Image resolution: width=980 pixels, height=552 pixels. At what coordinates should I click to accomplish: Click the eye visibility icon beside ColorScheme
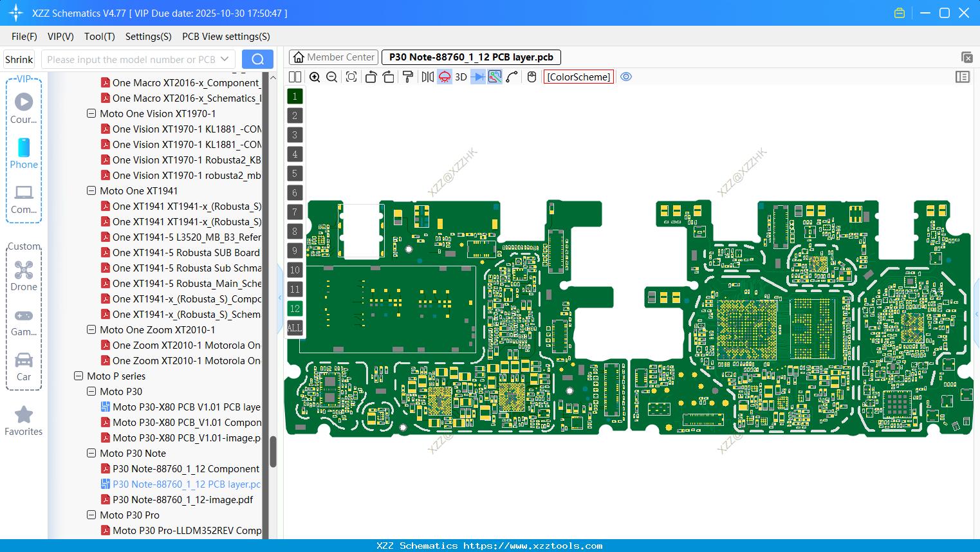626,77
